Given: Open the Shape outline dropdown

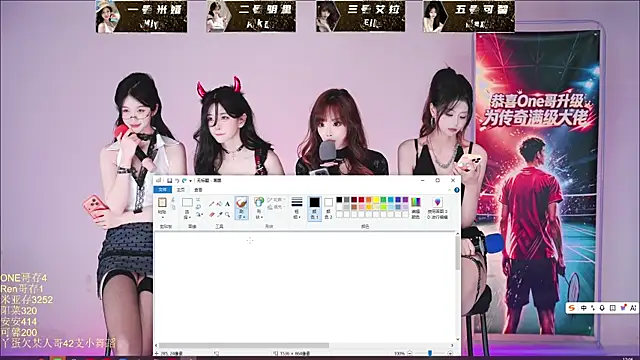Looking at the screenshot, I should point(276,200).
